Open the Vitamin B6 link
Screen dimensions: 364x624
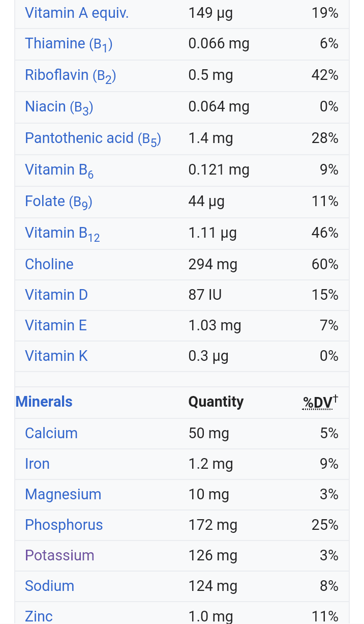[59, 170]
